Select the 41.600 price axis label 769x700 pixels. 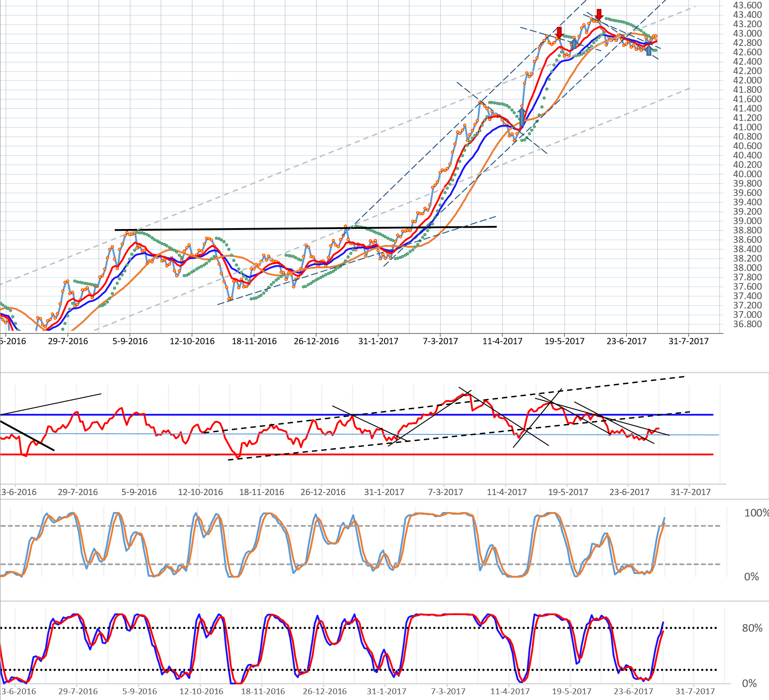(x=748, y=99)
